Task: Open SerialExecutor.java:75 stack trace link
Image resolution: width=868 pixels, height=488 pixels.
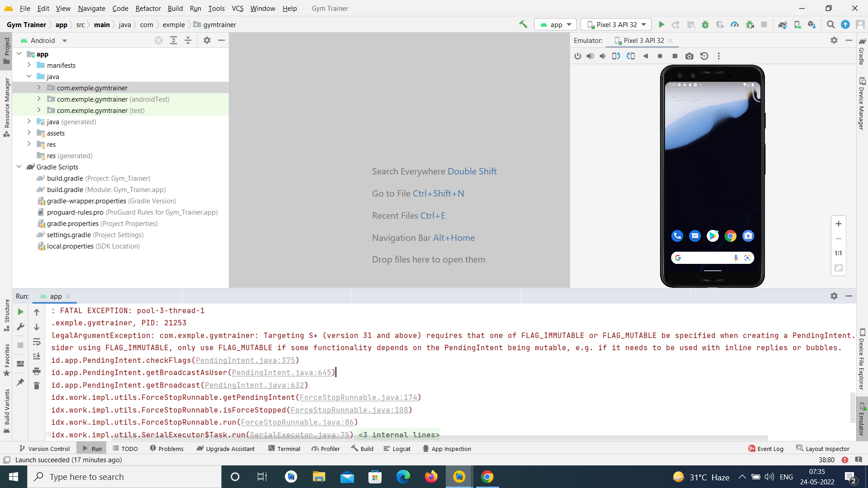Action: [299, 435]
